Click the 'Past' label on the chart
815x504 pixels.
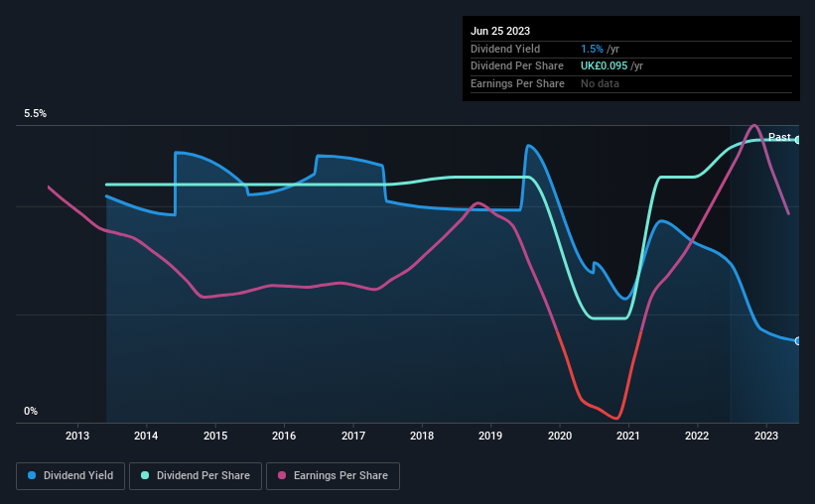tap(779, 137)
